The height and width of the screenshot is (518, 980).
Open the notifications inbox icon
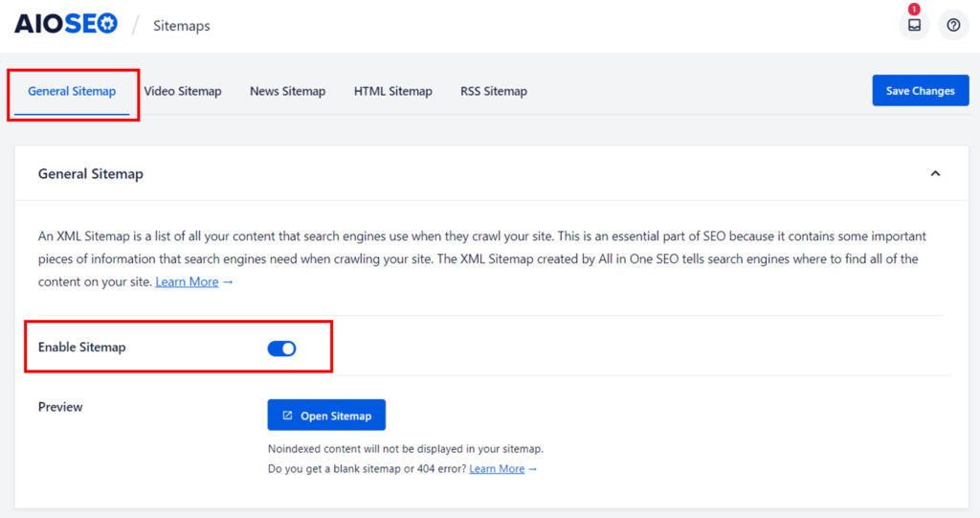click(x=914, y=25)
